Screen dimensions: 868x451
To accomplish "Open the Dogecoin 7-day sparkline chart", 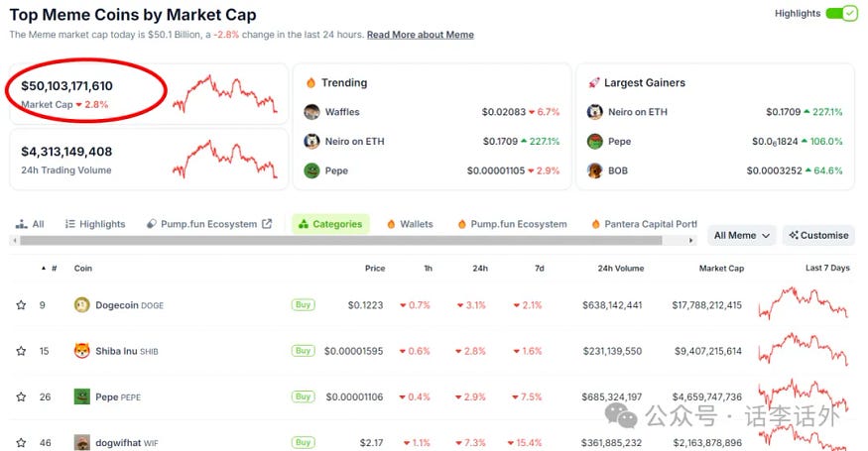I will [803, 303].
